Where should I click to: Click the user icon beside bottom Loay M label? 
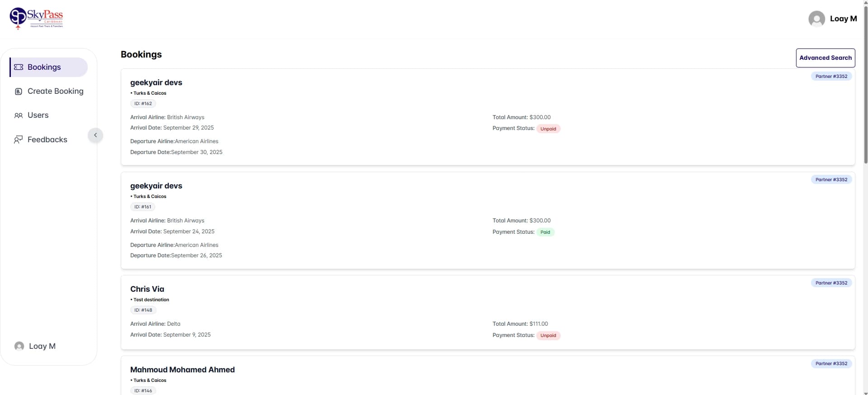coord(19,346)
